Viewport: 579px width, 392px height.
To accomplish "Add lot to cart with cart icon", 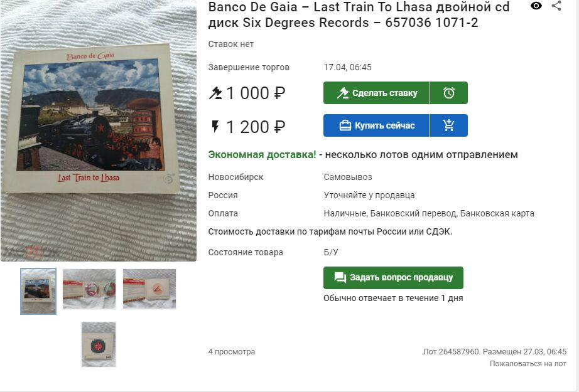I will point(449,125).
